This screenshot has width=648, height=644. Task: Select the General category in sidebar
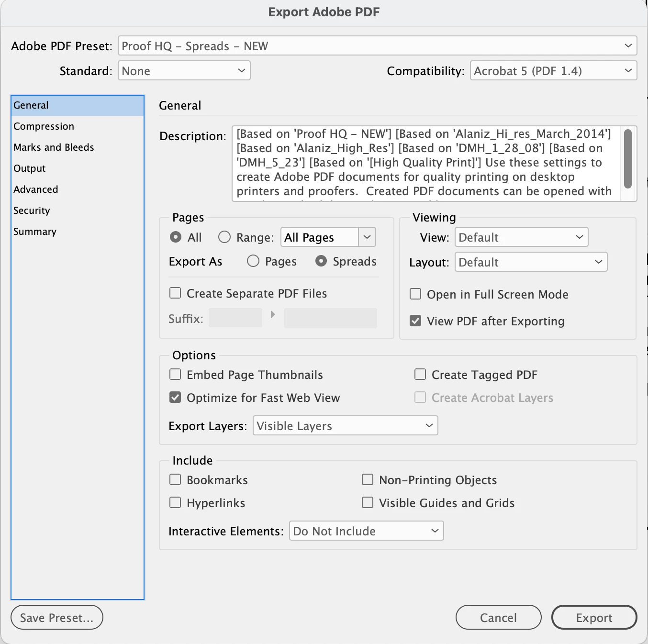[x=78, y=105]
